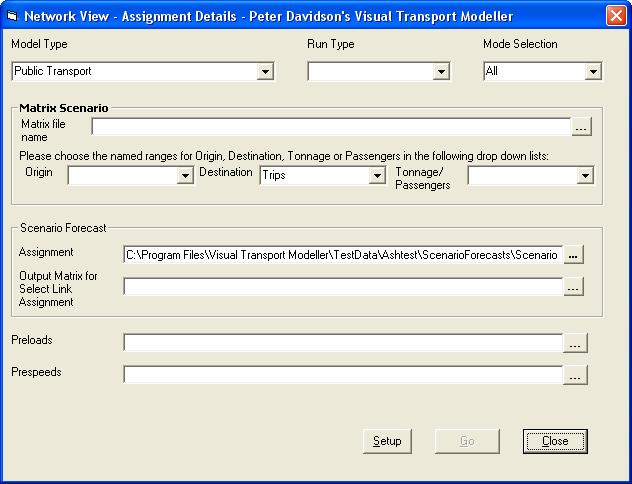Viewport: 632px width, 484px height.
Task: Click the Prespeeds input field
Action: coord(343,374)
